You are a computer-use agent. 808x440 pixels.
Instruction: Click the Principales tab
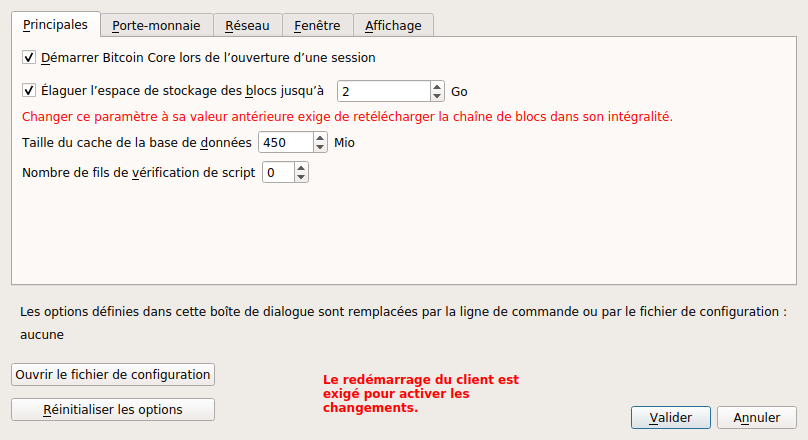55,24
